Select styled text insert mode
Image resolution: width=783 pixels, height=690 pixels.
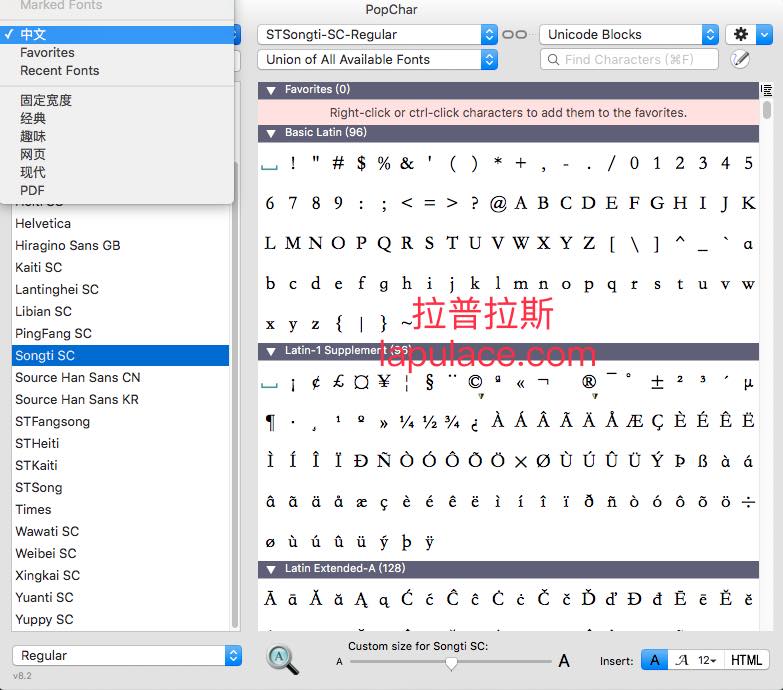pyautogui.click(x=681, y=660)
